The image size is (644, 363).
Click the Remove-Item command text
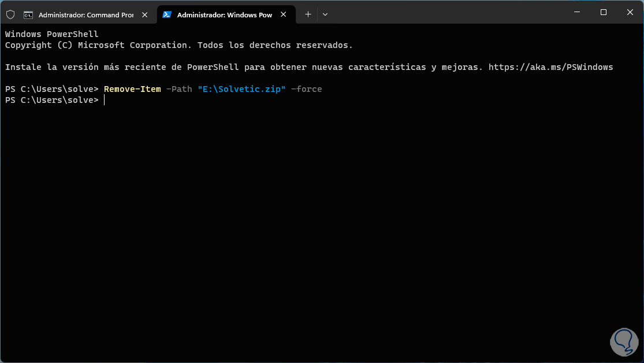132,89
